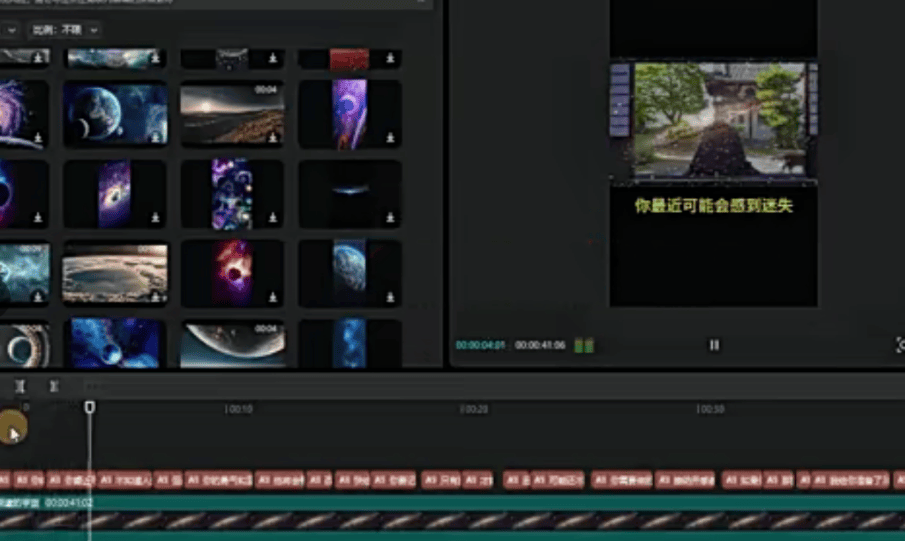This screenshot has height=541, width=905.
Task: Download the vertical purple crescent moon clip
Action: tap(390, 138)
